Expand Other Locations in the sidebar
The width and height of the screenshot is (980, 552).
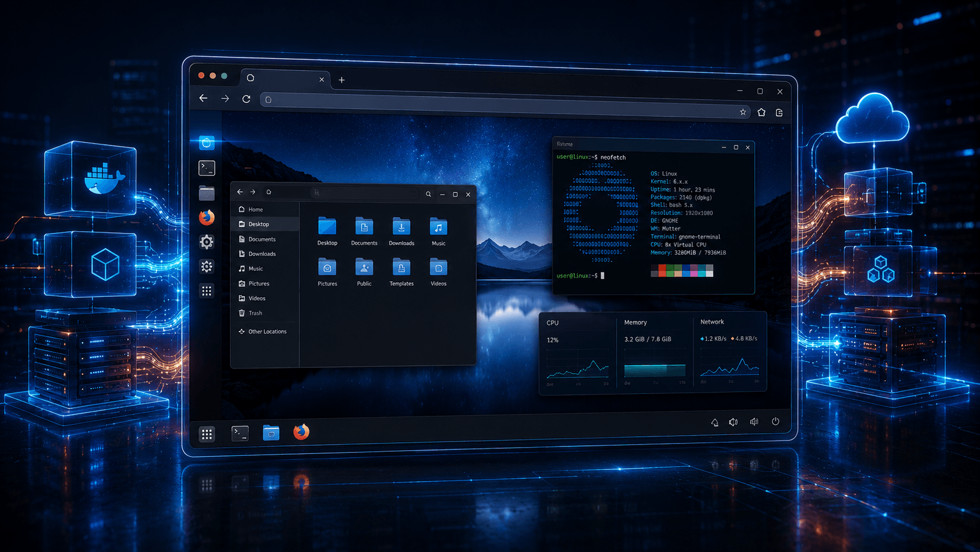266,331
